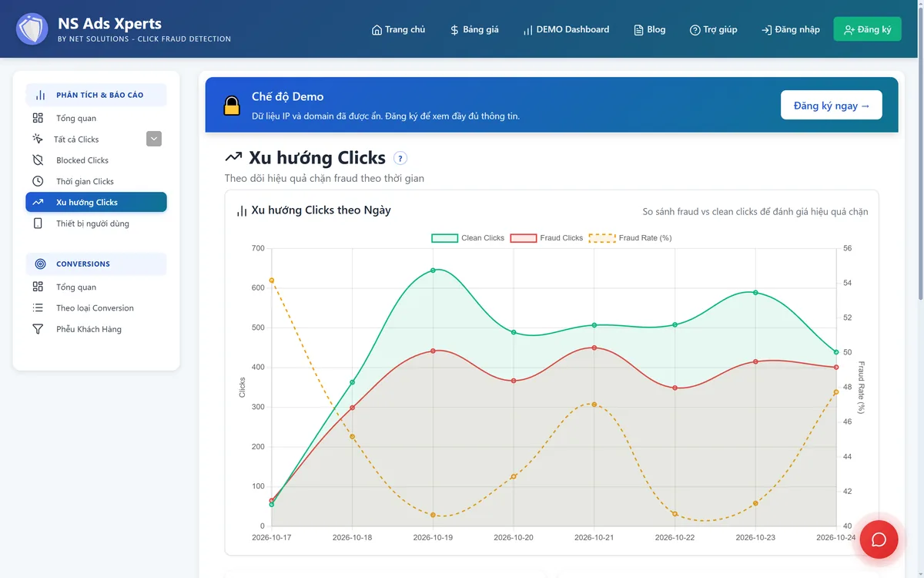924x578 pixels.
Task: Click the dollar icon beside Bảng giá
Action: (x=454, y=30)
